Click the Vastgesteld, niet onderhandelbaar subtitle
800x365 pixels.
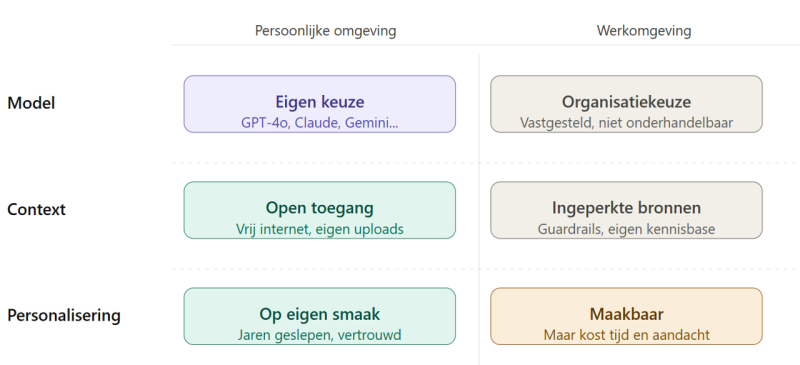point(627,123)
